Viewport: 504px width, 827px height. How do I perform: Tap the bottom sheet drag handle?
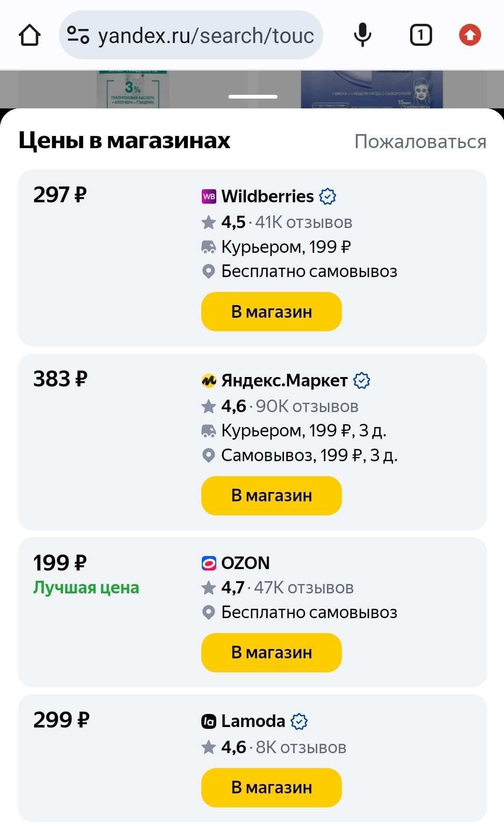[253, 97]
